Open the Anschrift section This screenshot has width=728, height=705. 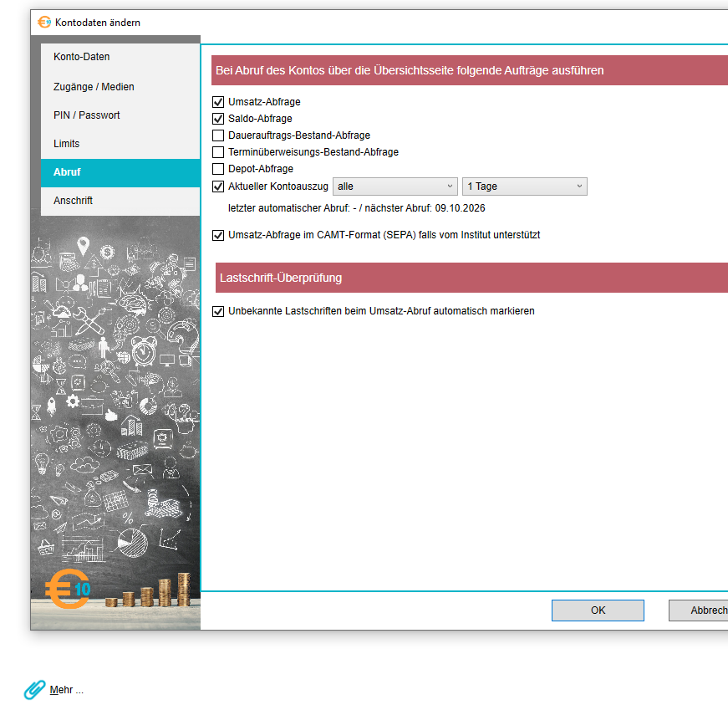[x=120, y=201]
